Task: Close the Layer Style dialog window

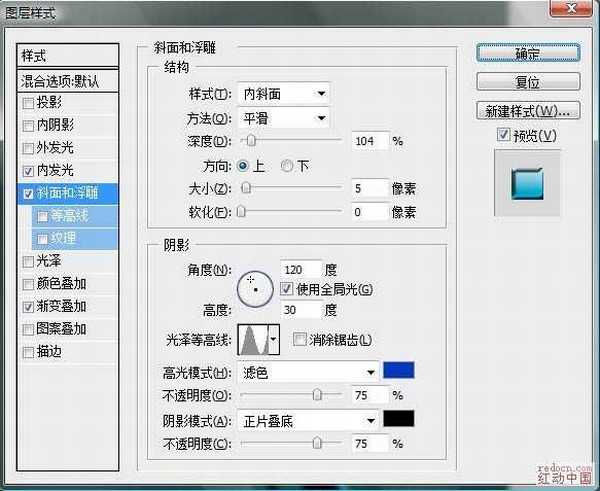Action: [x=578, y=12]
